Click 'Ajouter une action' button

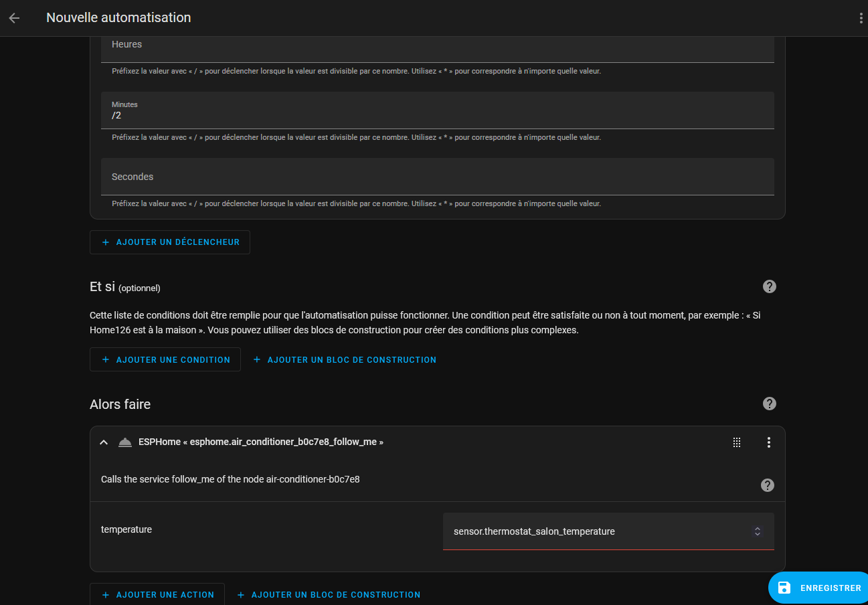157,594
